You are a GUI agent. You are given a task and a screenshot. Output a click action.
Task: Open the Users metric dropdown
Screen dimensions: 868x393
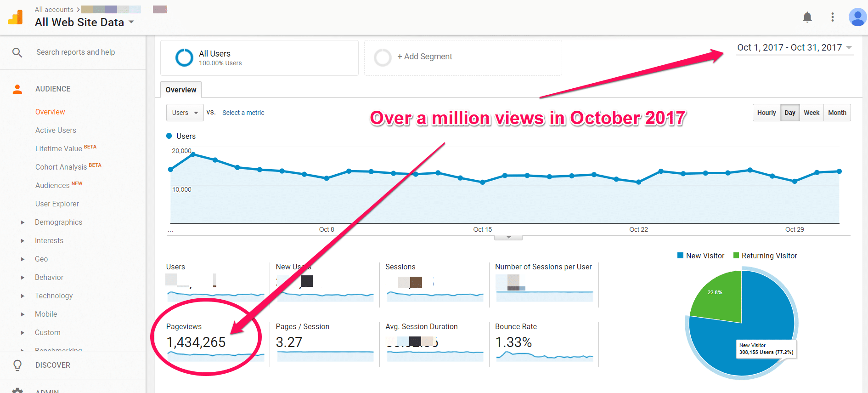(x=185, y=113)
